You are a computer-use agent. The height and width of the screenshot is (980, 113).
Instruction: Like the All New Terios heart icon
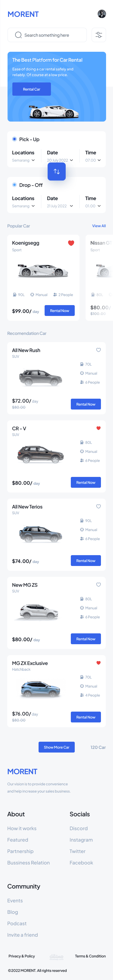99,506
